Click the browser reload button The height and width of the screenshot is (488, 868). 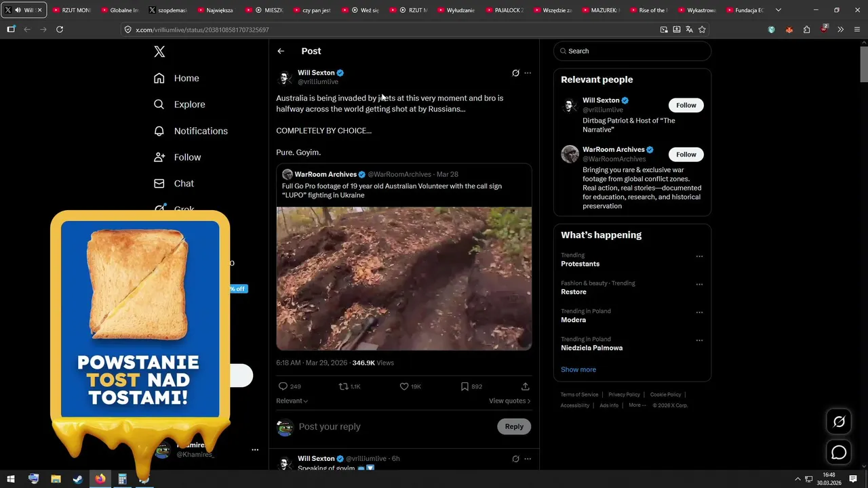coord(60,29)
